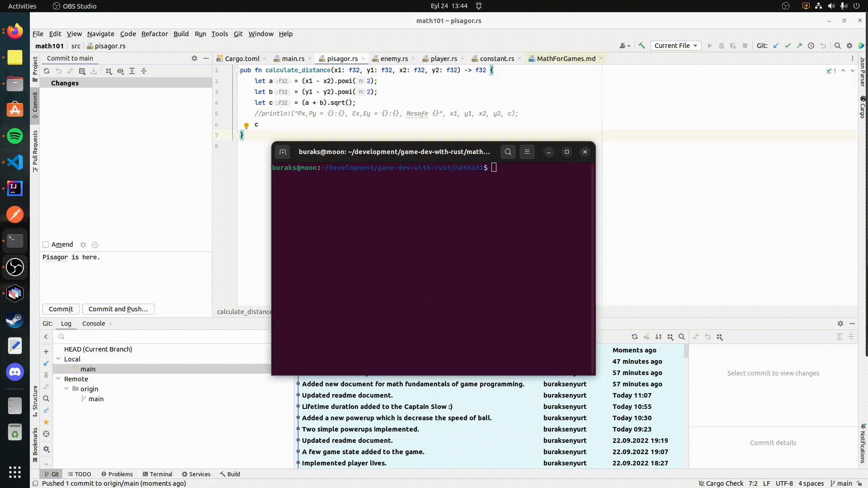
Task: Open the Group By dropdown in Commit toolbar
Action: click(108, 71)
